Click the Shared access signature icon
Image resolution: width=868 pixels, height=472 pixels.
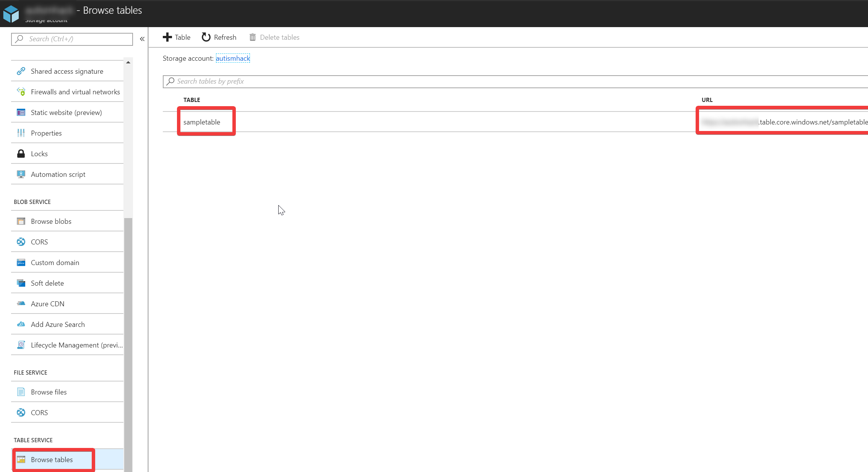(20, 71)
